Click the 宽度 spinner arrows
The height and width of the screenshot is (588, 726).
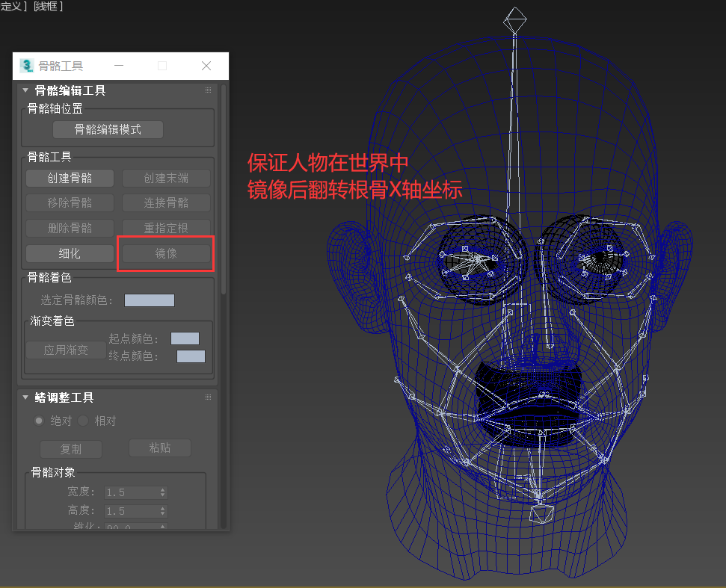point(162,492)
